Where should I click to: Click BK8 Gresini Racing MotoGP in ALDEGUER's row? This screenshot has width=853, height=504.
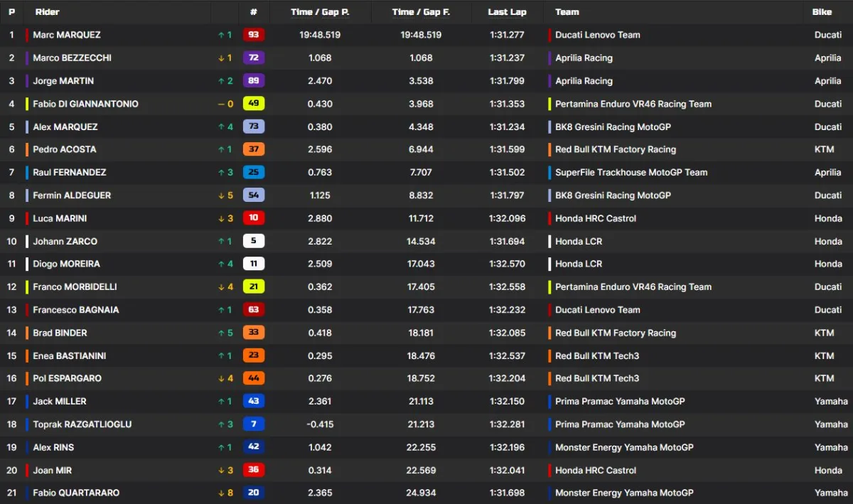point(613,195)
